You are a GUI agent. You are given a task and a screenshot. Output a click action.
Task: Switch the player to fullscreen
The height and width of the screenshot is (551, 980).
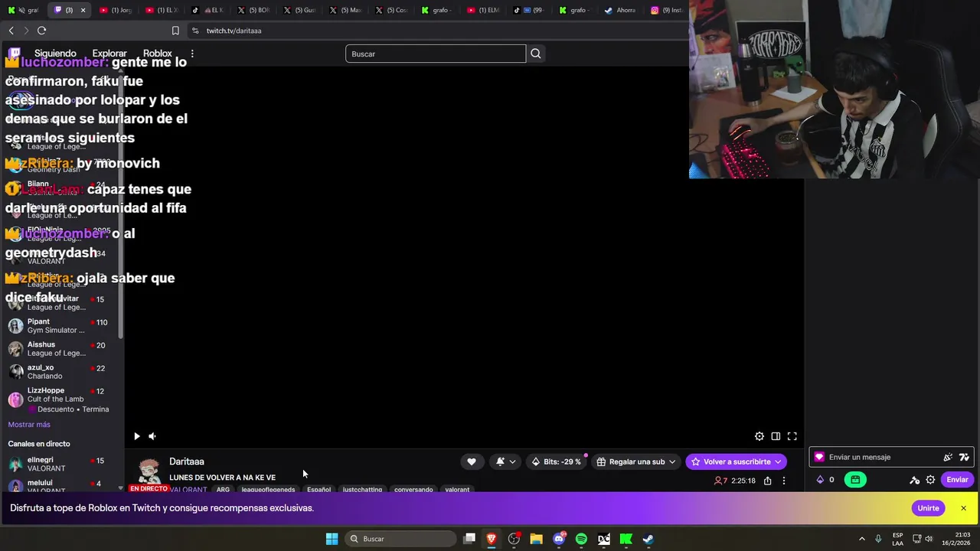coord(792,436)
